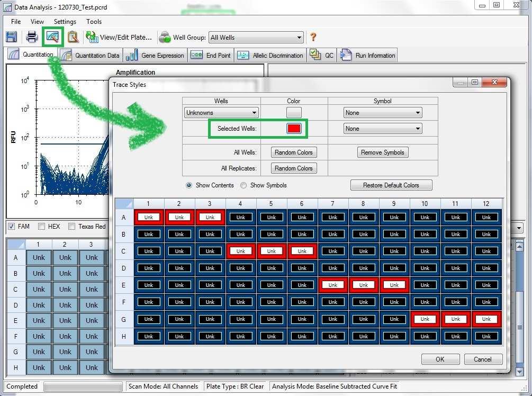This screenshot has height=396, width=532.
Task: Click the scrollbar down arrow at right edge
Action: [x=519, y=372]
